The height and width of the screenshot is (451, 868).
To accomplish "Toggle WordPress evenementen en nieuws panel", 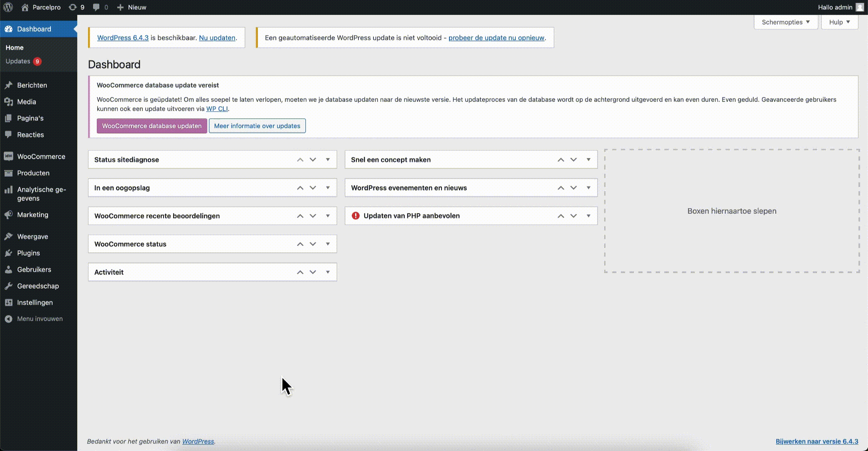I will point(588,188).
